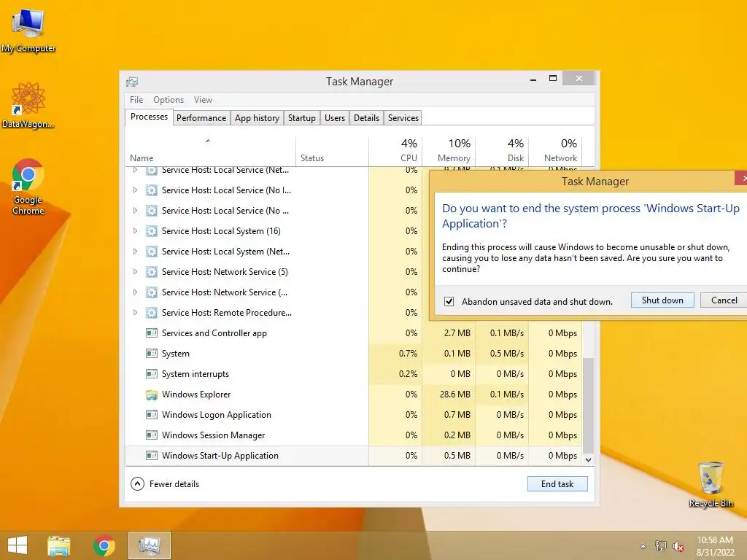Show hidden tray icons arrow
Screen dimensions: 747x560
643,546
